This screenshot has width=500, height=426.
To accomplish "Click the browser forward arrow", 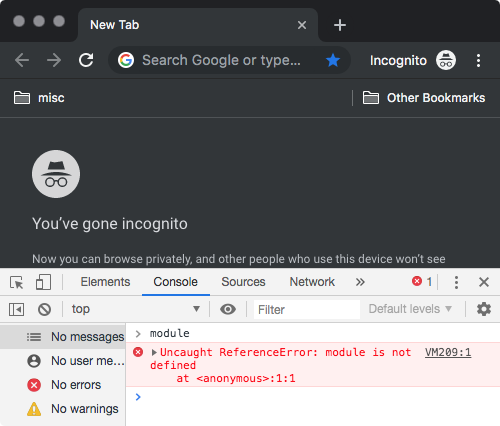I will [54, 60].
